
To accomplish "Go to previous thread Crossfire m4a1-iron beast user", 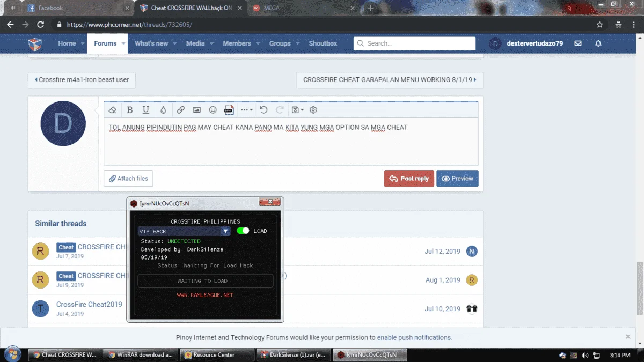I will [x=82, y=80].
